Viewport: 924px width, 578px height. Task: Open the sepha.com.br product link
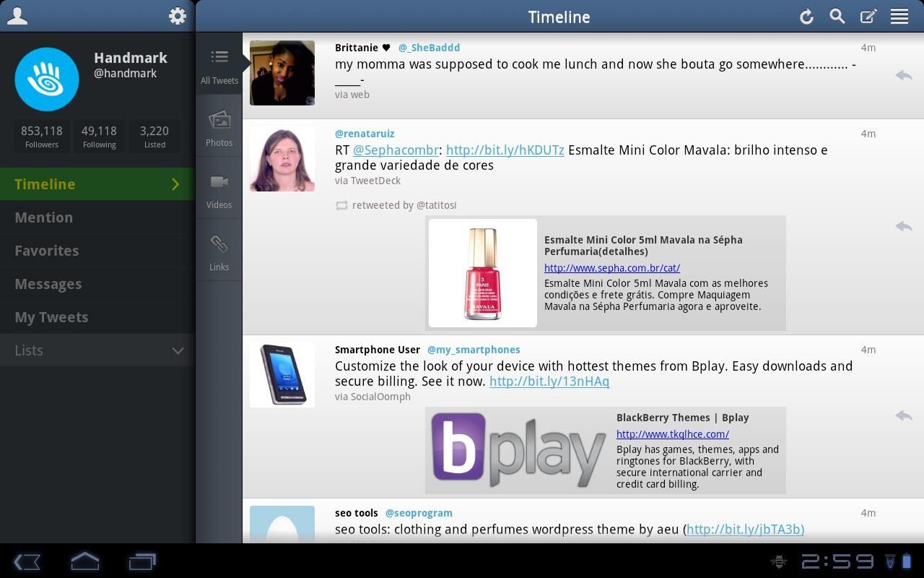click(x=611, y=267)
